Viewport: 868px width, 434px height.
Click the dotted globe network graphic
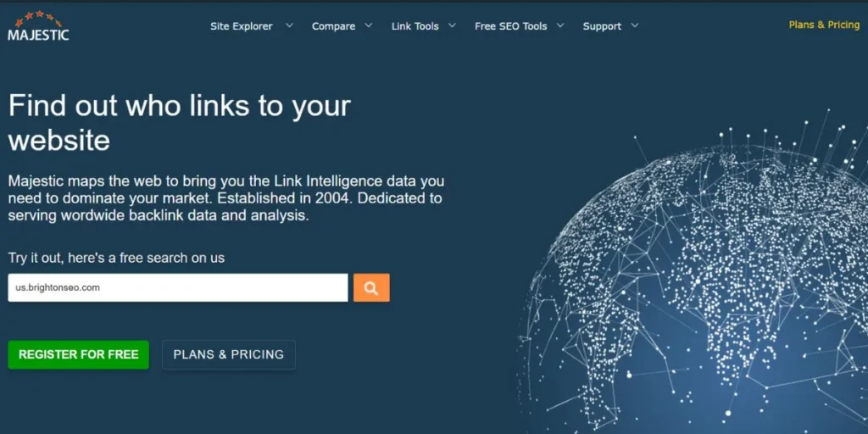click(704, 280)
